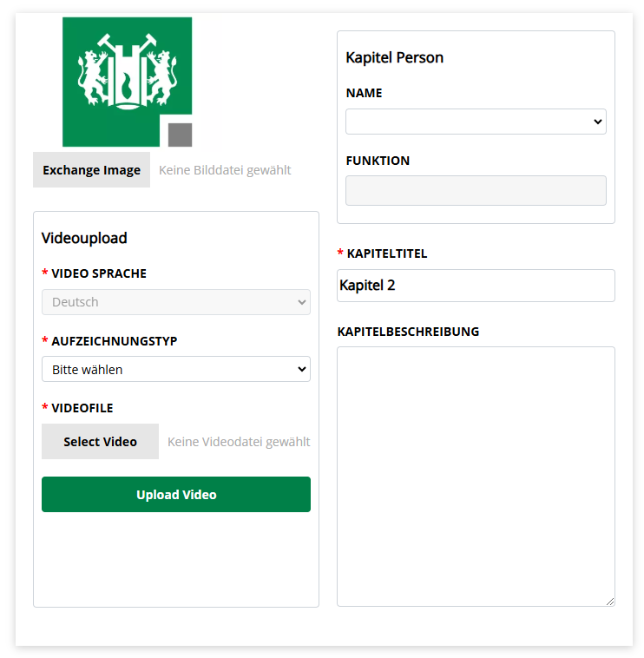Image resolution: width=644 pixels, height=658 pixels.
Task: Open the Video Sprache dropdown showing Deutsch
Action: tap(176, 302)
